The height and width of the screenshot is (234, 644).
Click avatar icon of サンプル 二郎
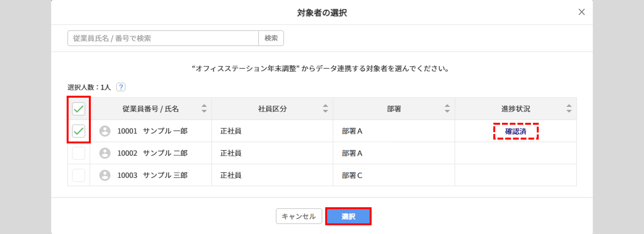pos(105,153)
